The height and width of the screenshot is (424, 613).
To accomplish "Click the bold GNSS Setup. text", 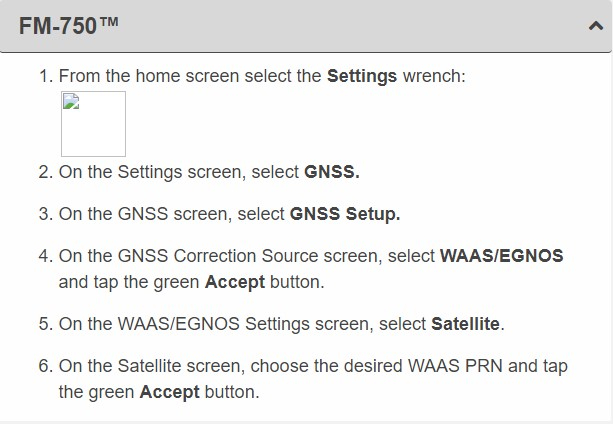I will pos(345,214).
